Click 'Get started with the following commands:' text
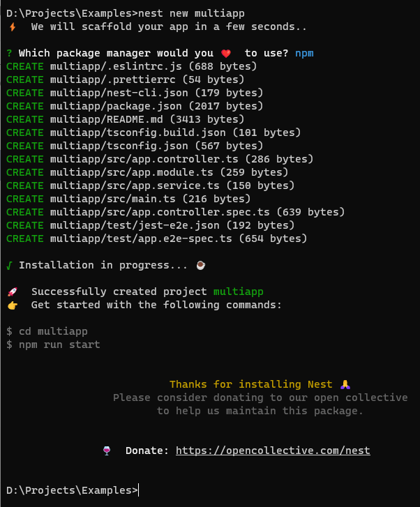 [156, 305]
